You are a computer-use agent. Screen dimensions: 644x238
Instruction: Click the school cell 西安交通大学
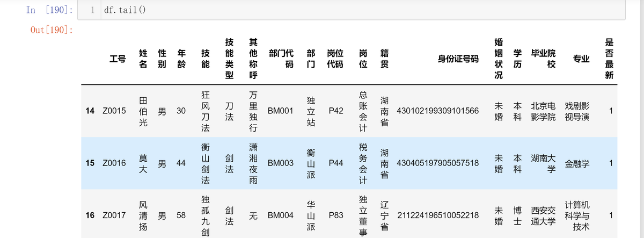point(544,215)
